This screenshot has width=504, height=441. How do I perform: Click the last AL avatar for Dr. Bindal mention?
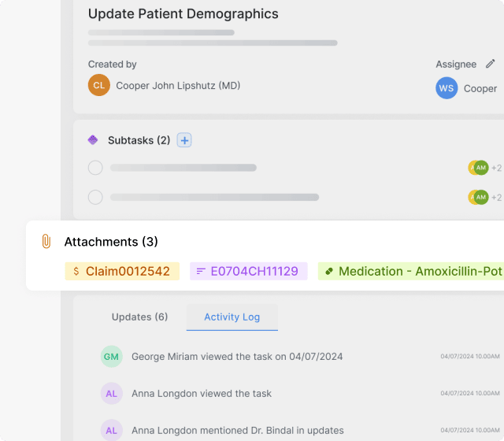pos(112,430)
